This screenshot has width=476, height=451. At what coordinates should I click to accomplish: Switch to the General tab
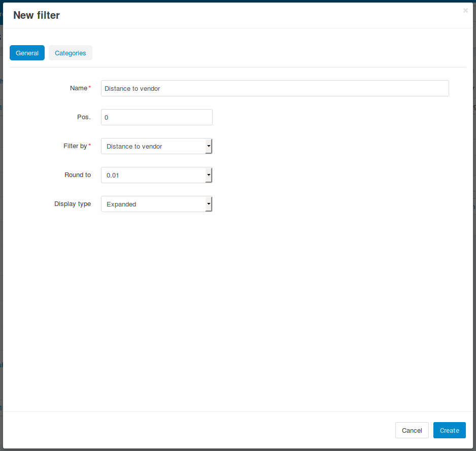click(27, 53)
